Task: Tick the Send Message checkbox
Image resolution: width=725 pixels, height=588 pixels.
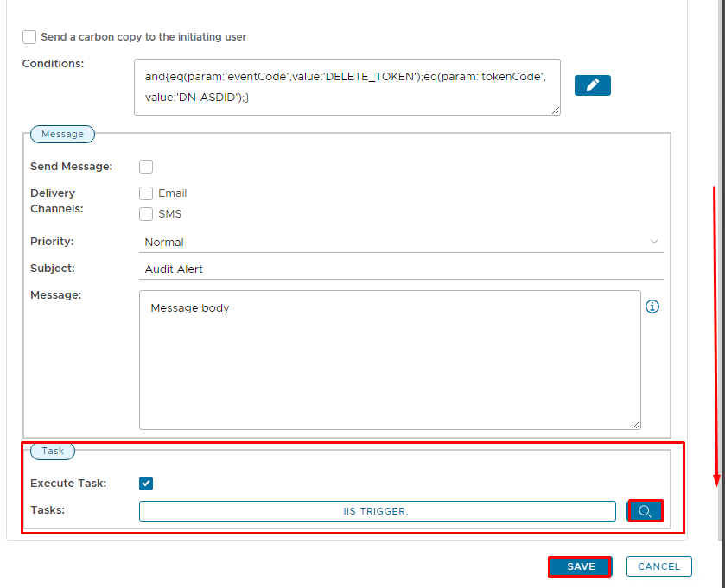Action: pos(146,167)
